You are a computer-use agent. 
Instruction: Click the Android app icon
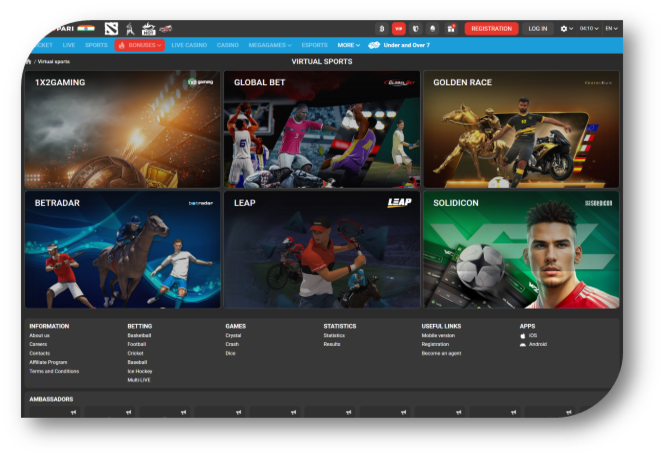pyautogui.click(x=522, y=344)
